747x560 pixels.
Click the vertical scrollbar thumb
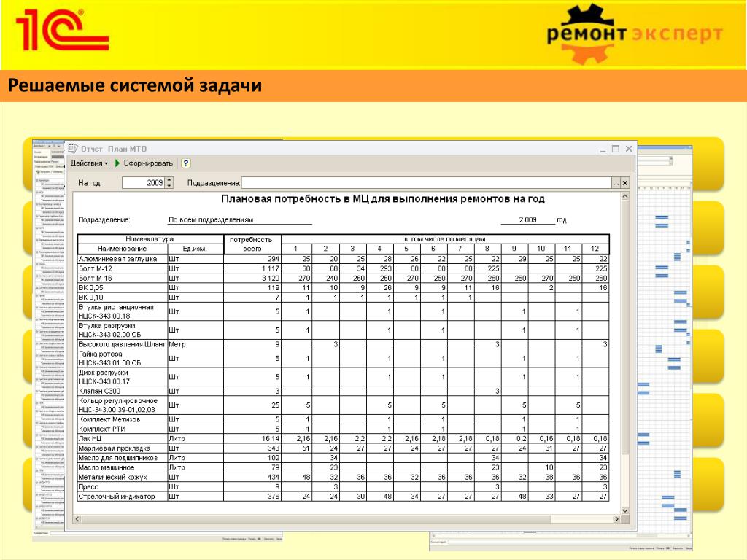625,327
